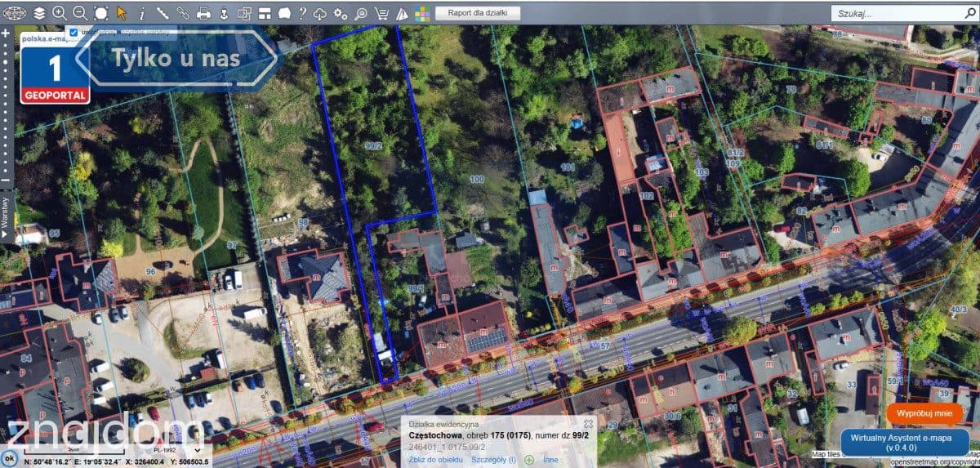This screenshot has height=468, width=980.
Task: Expand the Warstwy side panel
Action: coord(6,216)
